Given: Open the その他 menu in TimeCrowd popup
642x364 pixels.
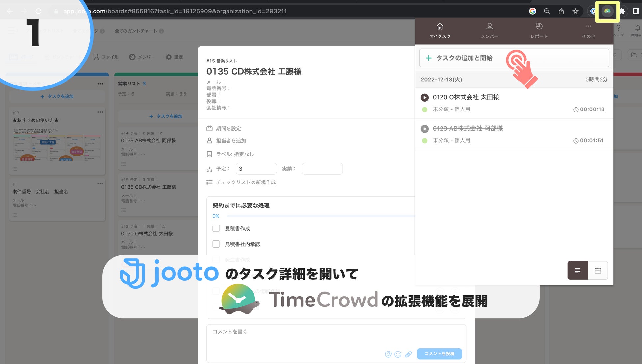Looking at the screenshot, I should (x=588, y=30).
